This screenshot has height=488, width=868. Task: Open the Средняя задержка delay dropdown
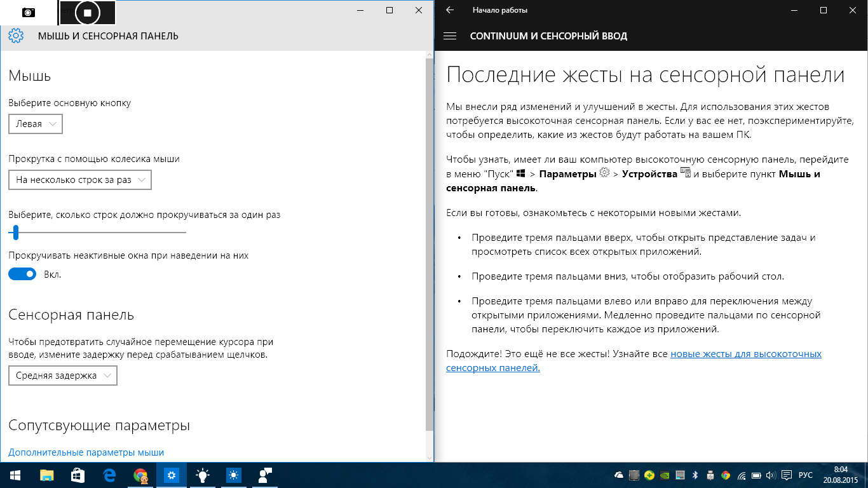point(63,376)
